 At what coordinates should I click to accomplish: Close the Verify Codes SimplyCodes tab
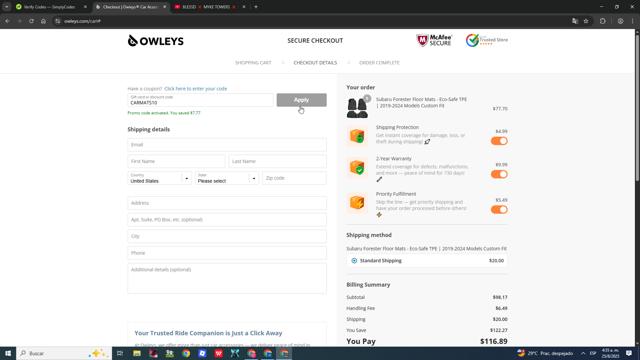[85, 7]
